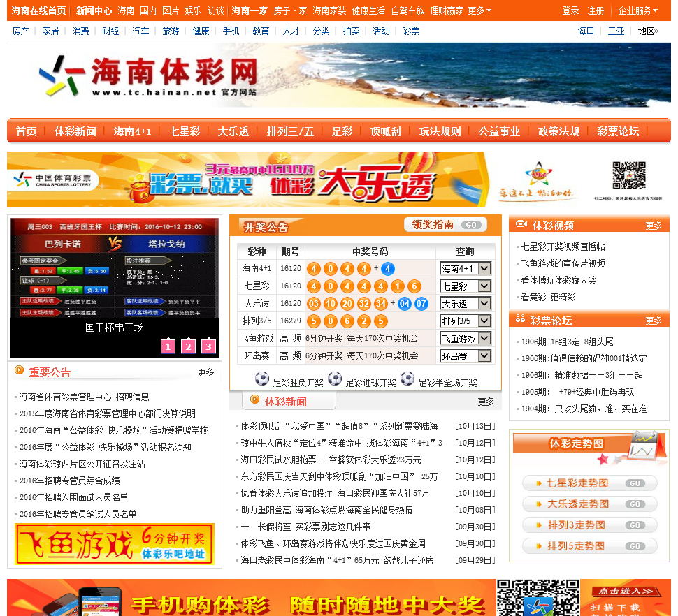
Task: Click GO icon for 七星彩走势图
Action: (635, 483)
